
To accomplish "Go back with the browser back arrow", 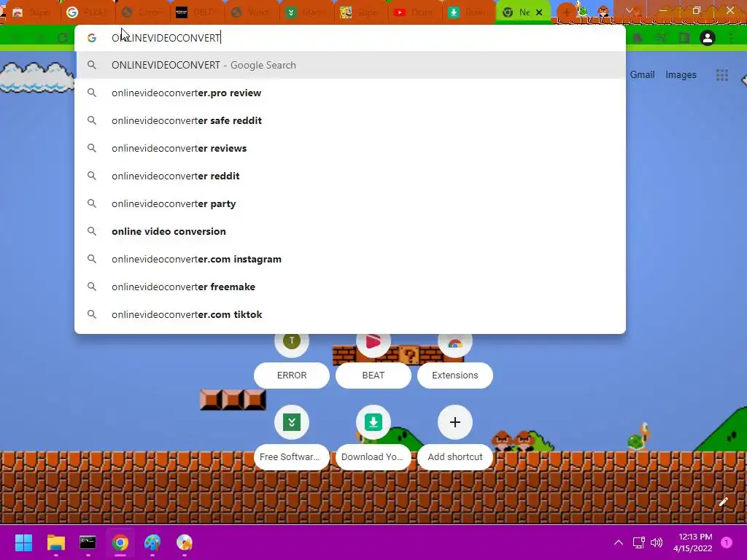I will (x=15, y=38).
